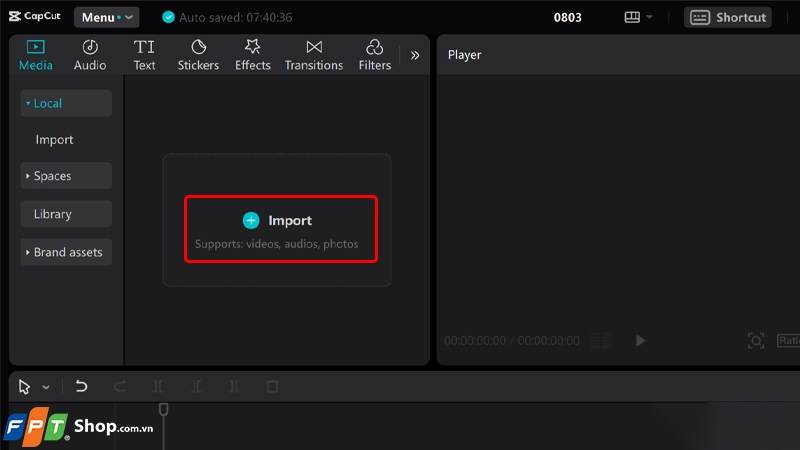Click the Player timecode display
Image resolution: width=800 pixels, height=450 pixels.
tap(512, 340)
